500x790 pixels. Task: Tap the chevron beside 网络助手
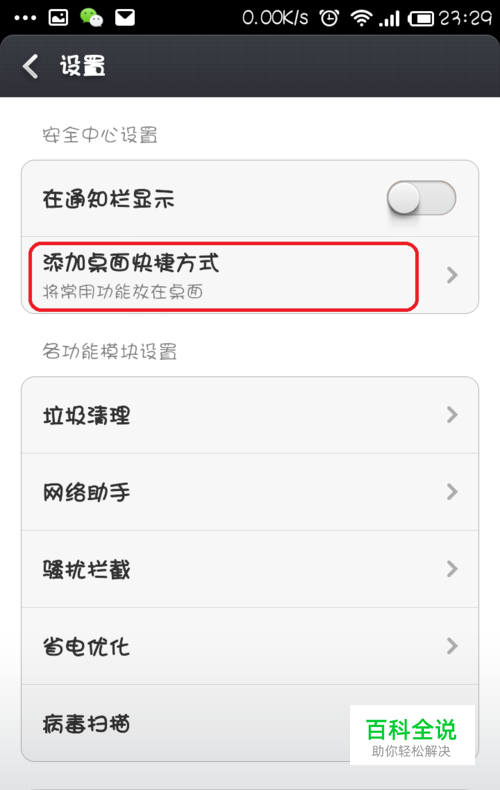pyautogui.click(x=452, y=492)
